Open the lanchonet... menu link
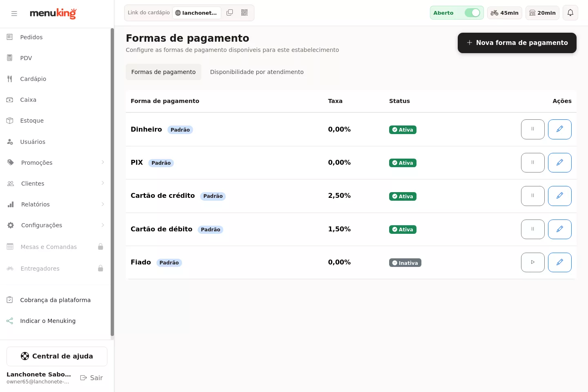 [197, 13]
